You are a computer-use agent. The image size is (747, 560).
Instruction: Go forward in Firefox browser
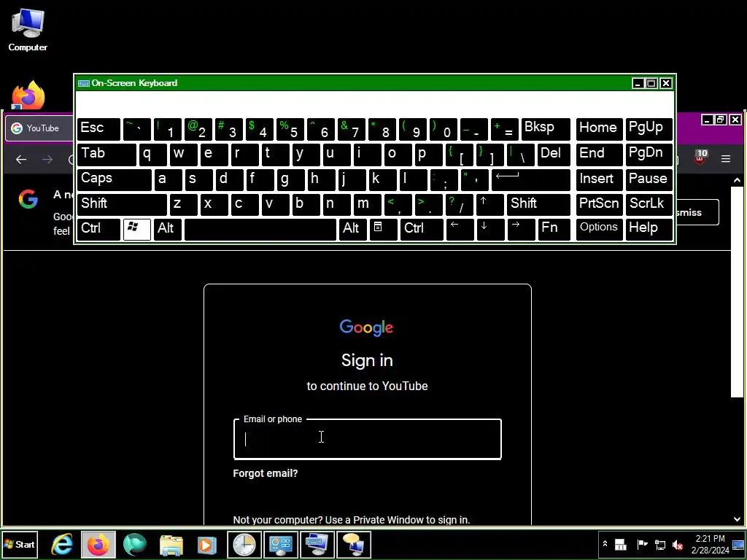(47, 160)
